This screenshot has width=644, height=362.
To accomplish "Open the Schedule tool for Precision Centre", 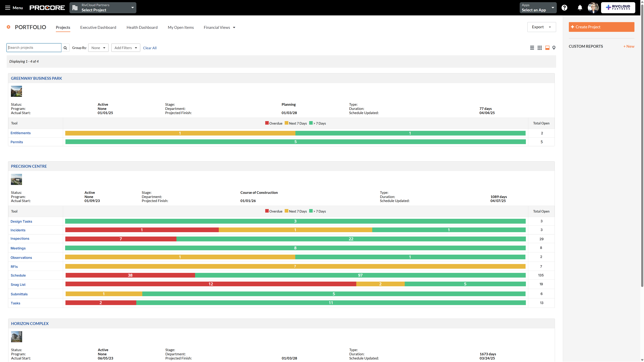I will tap(18, 275).
